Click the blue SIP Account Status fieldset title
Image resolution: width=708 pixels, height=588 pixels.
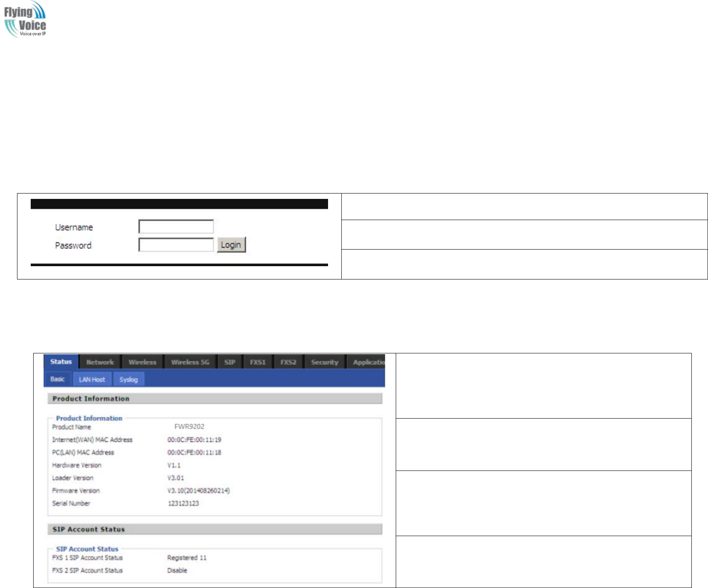(87, 549)
